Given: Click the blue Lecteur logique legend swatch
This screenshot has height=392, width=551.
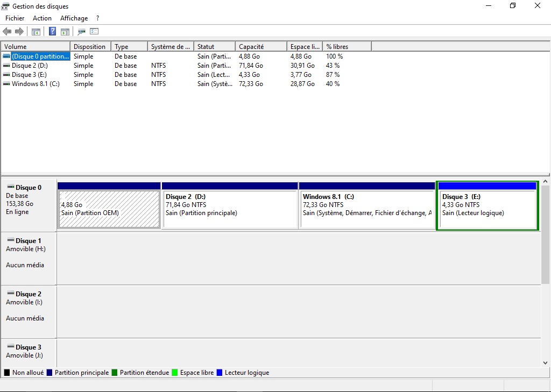Looking at the screenshot, I should click(220, 373).
